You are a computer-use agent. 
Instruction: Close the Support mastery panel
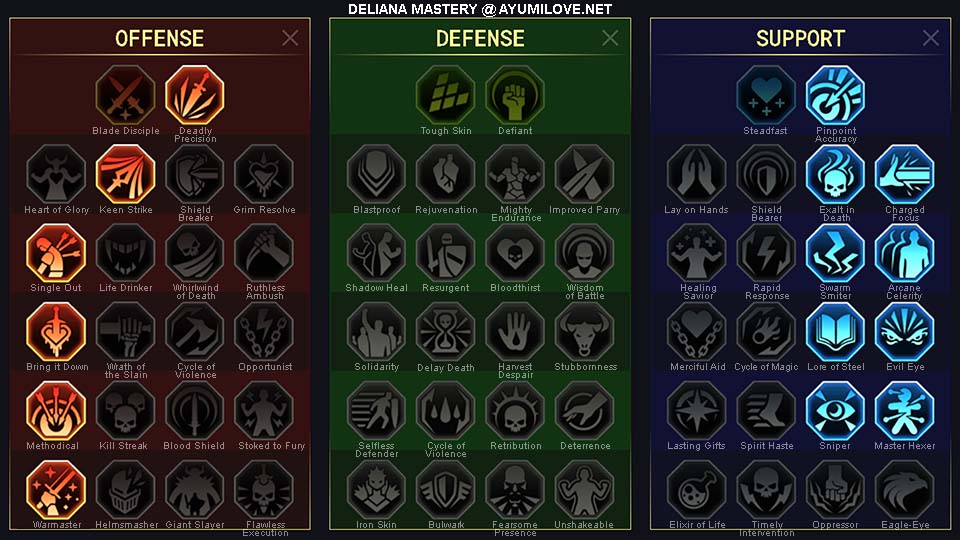[931, 38]
